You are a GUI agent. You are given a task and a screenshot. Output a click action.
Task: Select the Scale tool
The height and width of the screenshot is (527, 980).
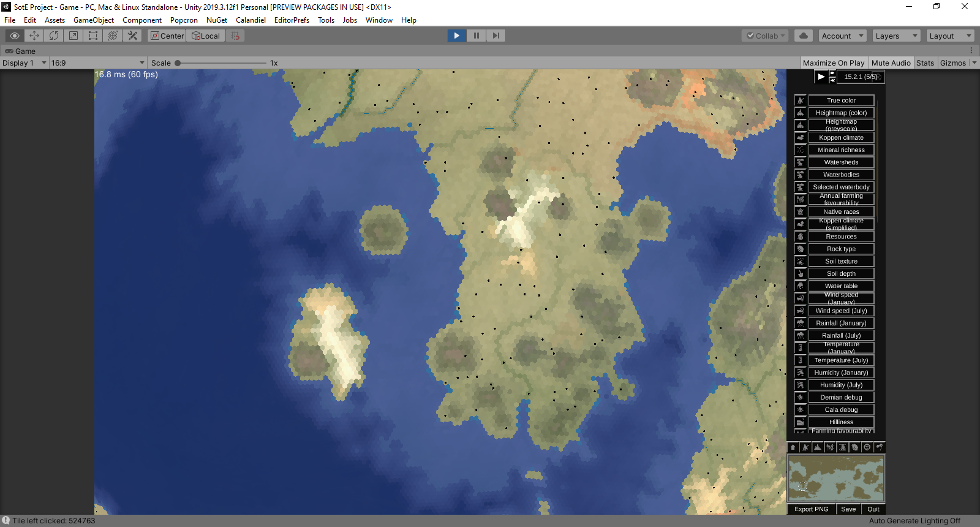pyautogui.click(x=73, y=36)
